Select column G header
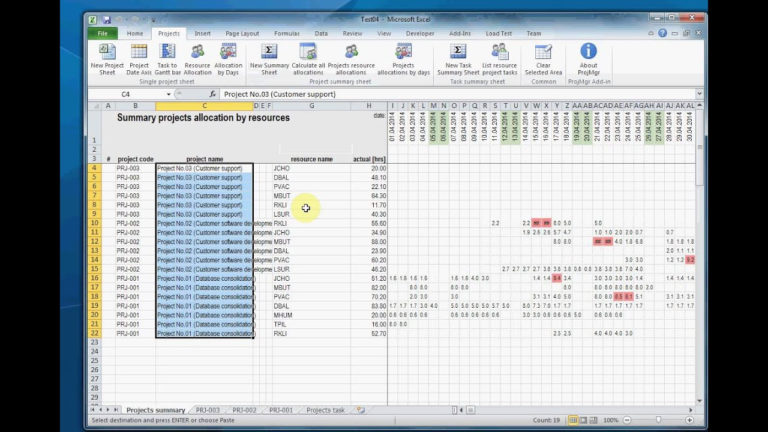This screenshot has height=432, width=768. tap(311, 105)
